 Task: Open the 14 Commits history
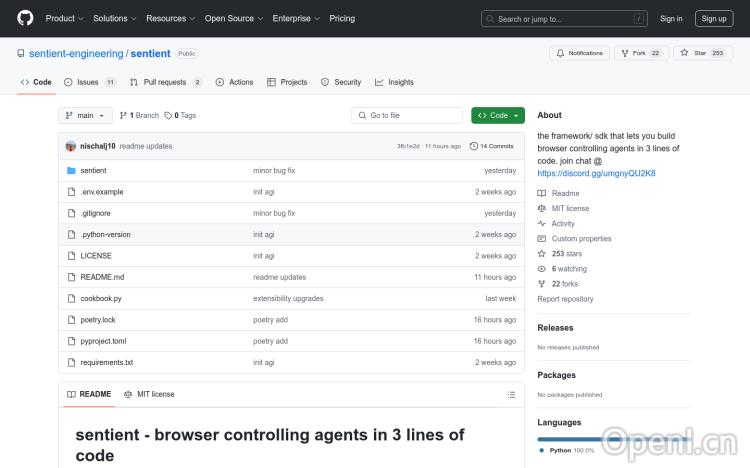pyautogui.click(x=492, y=146)
